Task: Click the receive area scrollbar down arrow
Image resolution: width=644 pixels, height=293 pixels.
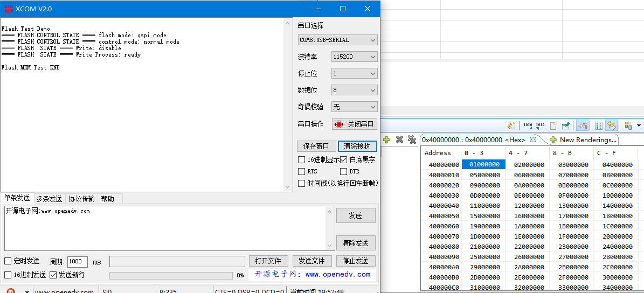Action: click(288, 187)
